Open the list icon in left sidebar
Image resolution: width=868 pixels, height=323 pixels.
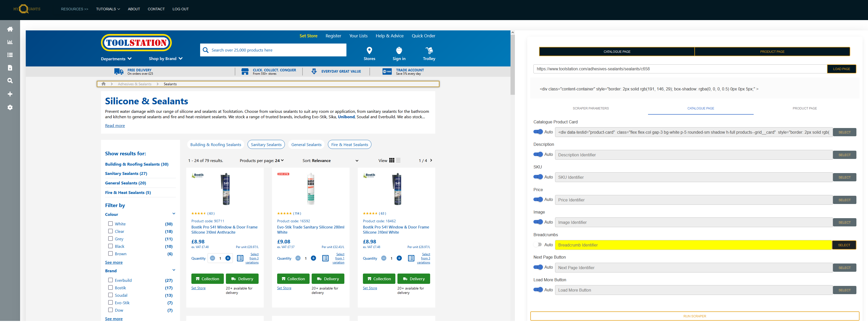point(10,55)
